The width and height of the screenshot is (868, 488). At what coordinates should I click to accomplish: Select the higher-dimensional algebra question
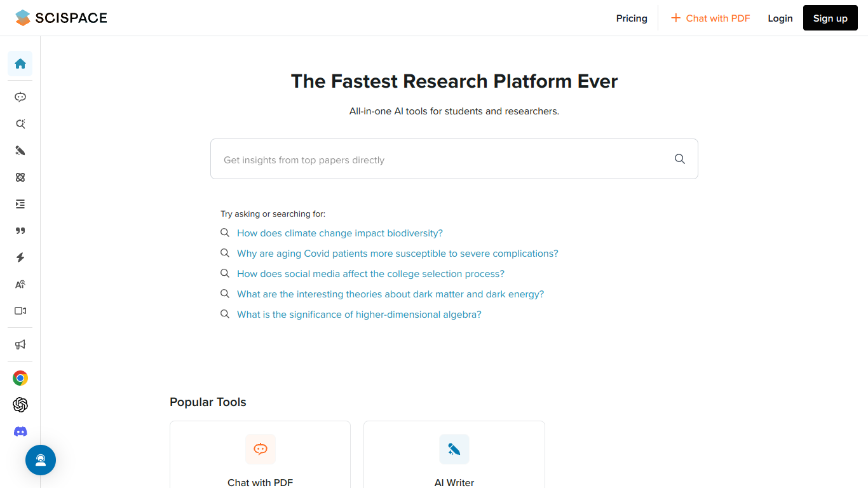(359, 315)
